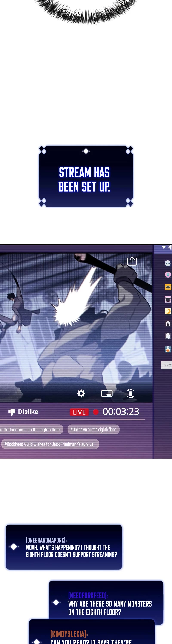Select the crescent moon chat avatar
The width and height of the screenshot is (172, 644).
[x=168, y=311]
